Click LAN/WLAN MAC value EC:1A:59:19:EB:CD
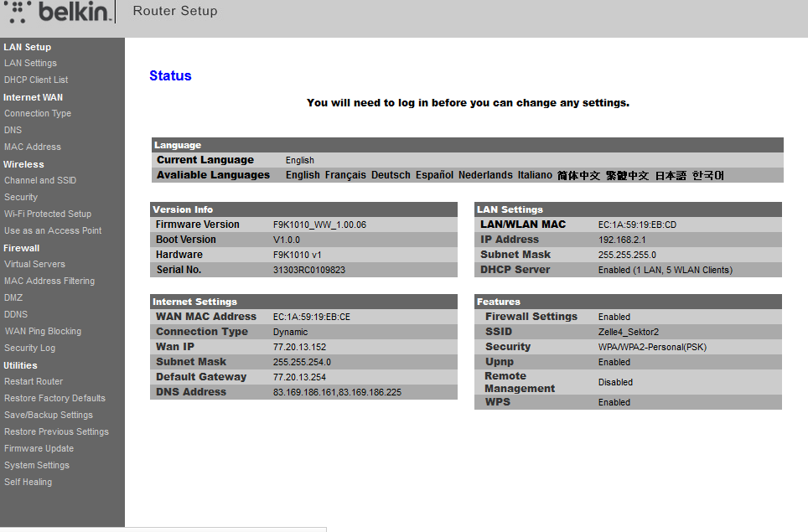The width and height of the screenshot is (808, 532). pyautogui.click(x=638, y=225)
